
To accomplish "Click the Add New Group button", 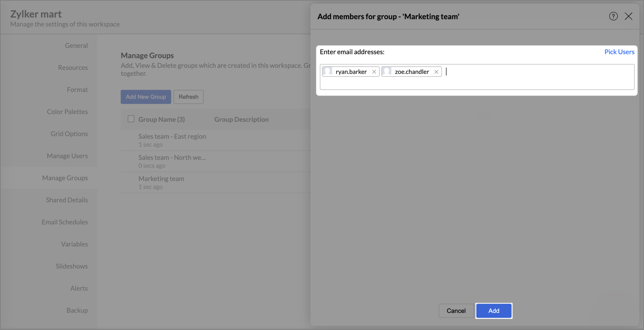I will point(146,97).
